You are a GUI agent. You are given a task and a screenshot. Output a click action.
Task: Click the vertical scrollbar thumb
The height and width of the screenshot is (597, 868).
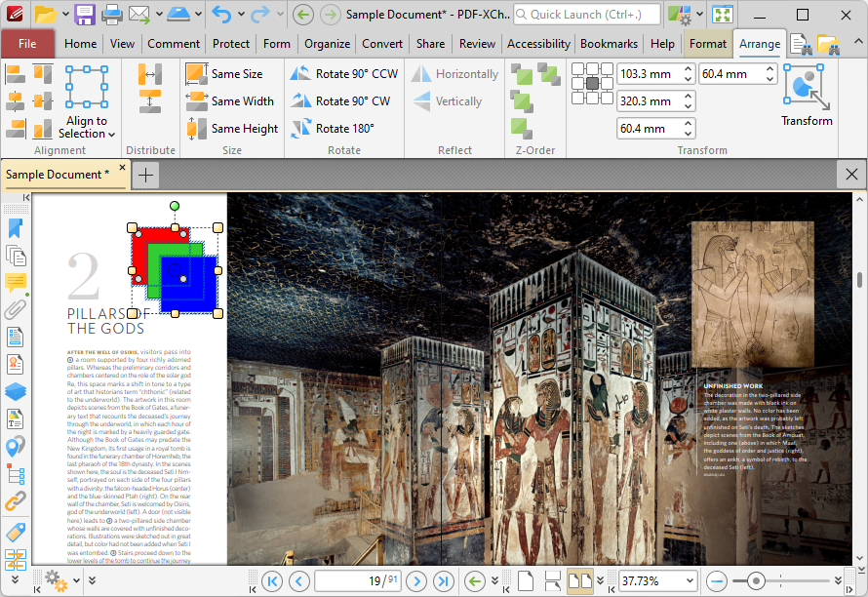point(859,280)
